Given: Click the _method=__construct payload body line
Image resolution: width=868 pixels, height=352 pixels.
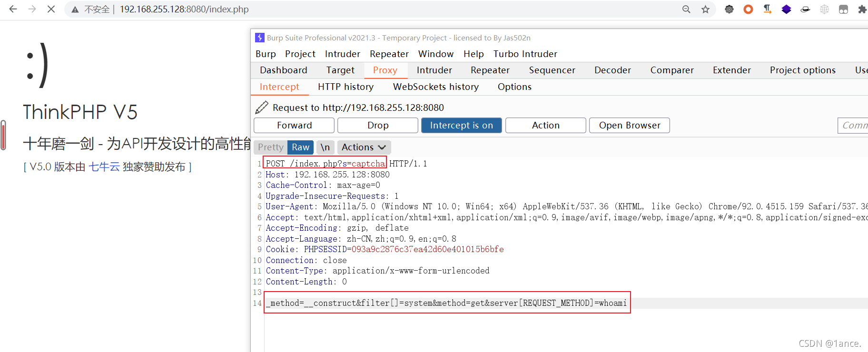Looking at the screenshot, I should tap(446, 303).
